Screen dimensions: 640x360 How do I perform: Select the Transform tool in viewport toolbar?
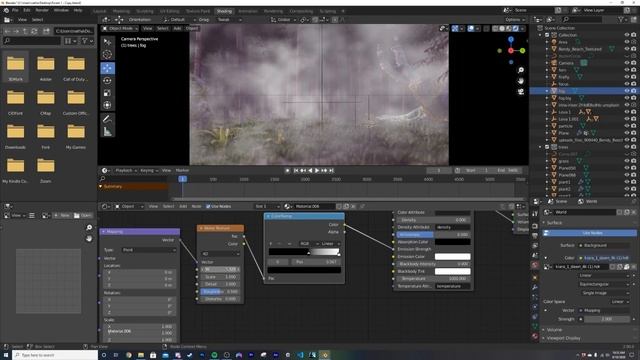[107, 105]
